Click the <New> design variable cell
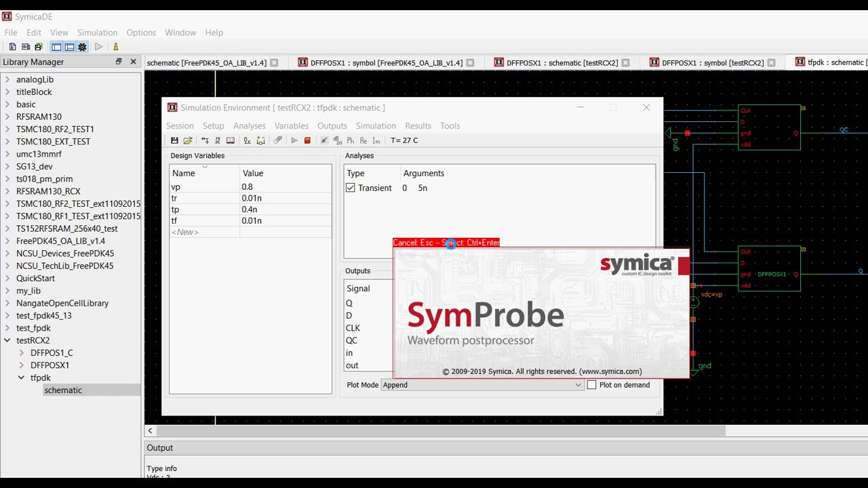Screen dimensions: 868x488 click(204, 232)
